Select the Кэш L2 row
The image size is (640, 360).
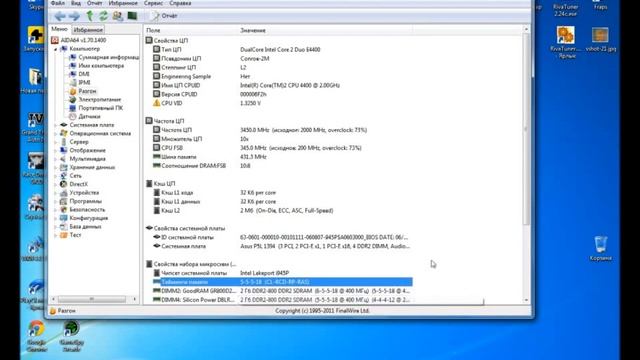[278, 211]
